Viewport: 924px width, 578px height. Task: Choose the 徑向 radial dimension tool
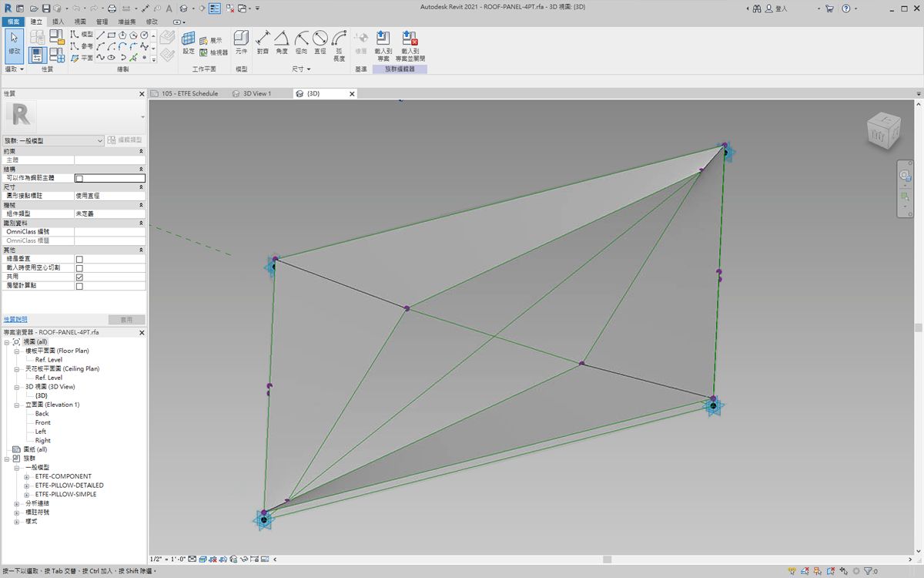pos(301,43)
